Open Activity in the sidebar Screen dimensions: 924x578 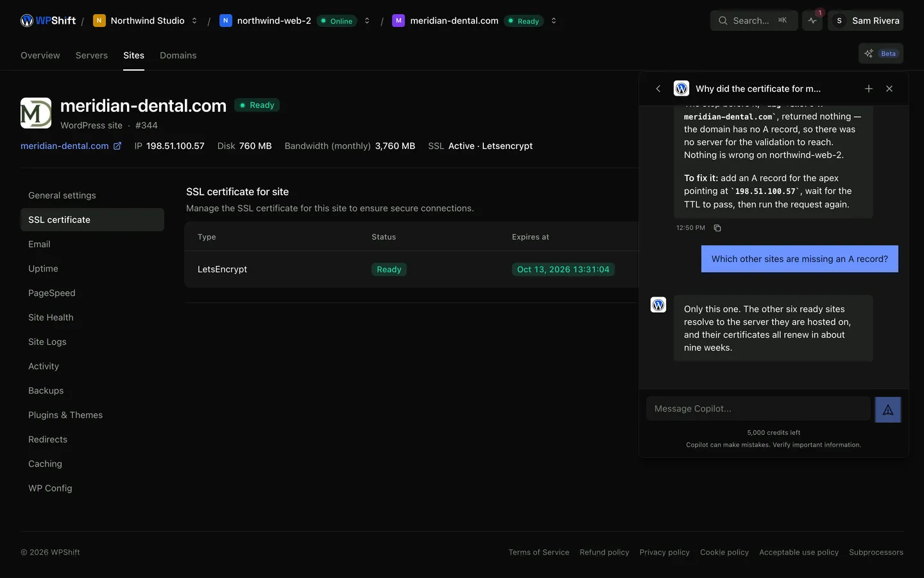92,366
